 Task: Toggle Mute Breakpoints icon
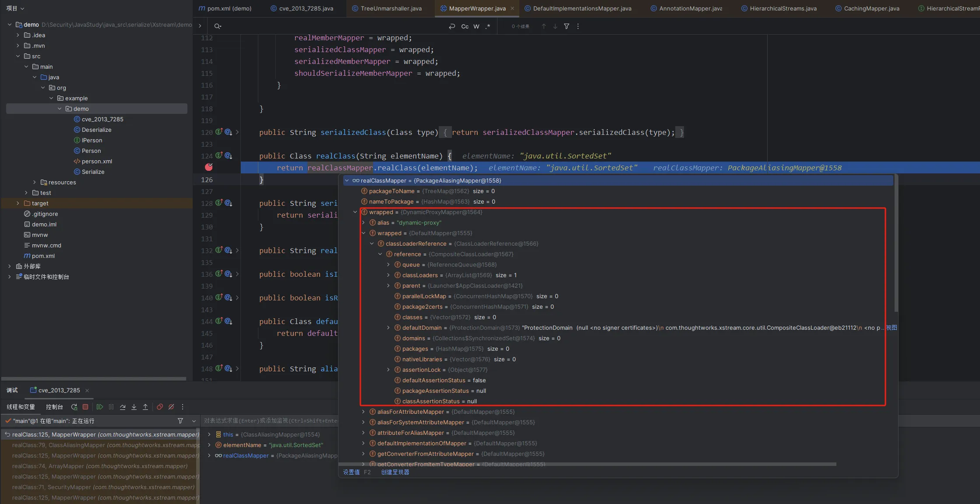click(x=171, y=407)
